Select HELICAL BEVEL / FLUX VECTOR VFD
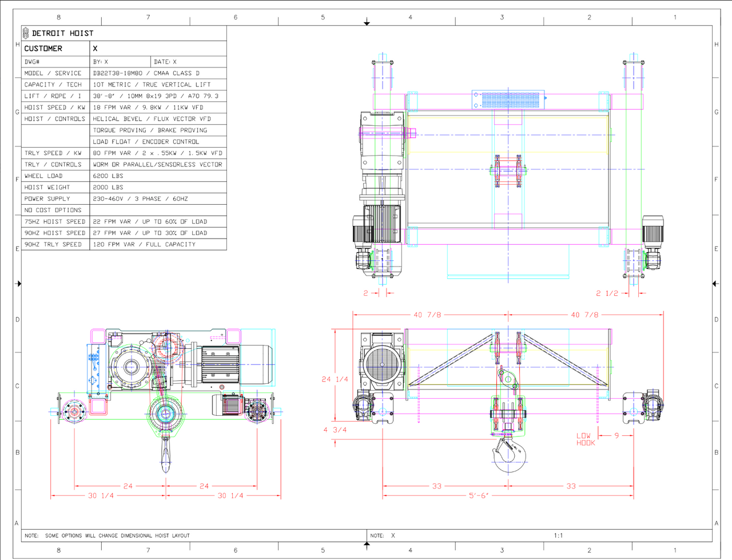 point(152,119)
